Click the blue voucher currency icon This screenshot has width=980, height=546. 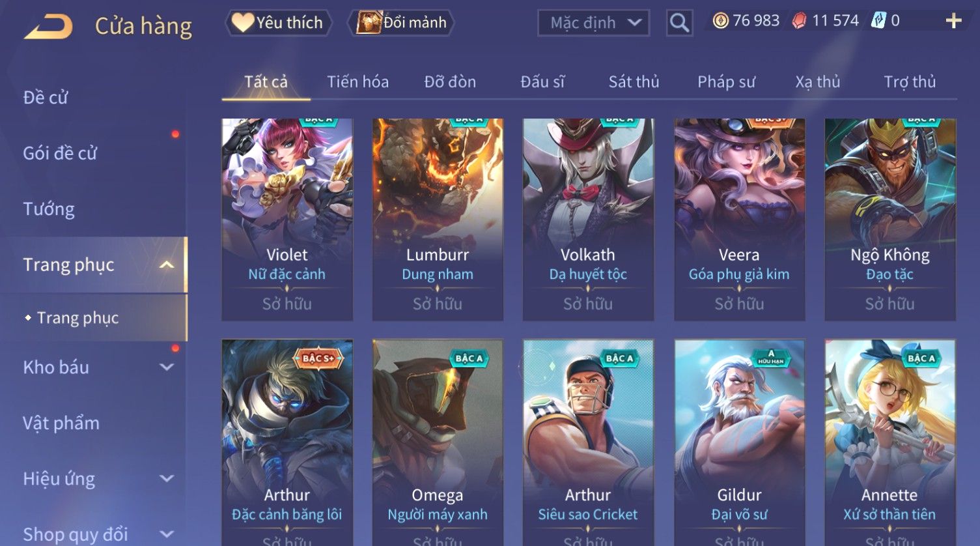coord(879,21)
